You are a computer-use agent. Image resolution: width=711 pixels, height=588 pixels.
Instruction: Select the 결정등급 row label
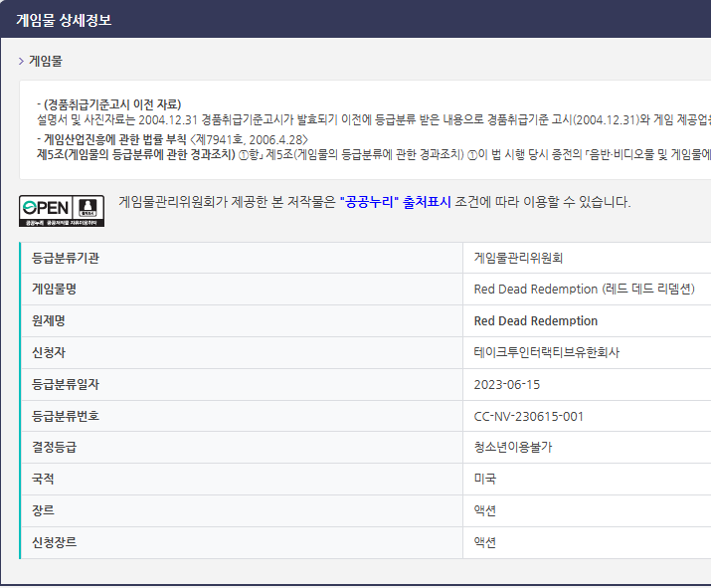pos(54,448)
